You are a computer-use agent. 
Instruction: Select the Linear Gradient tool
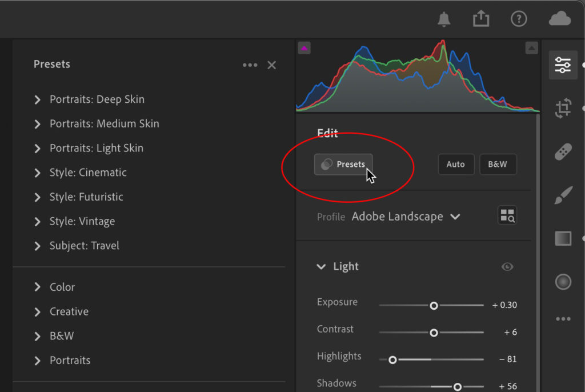(563, 238)
